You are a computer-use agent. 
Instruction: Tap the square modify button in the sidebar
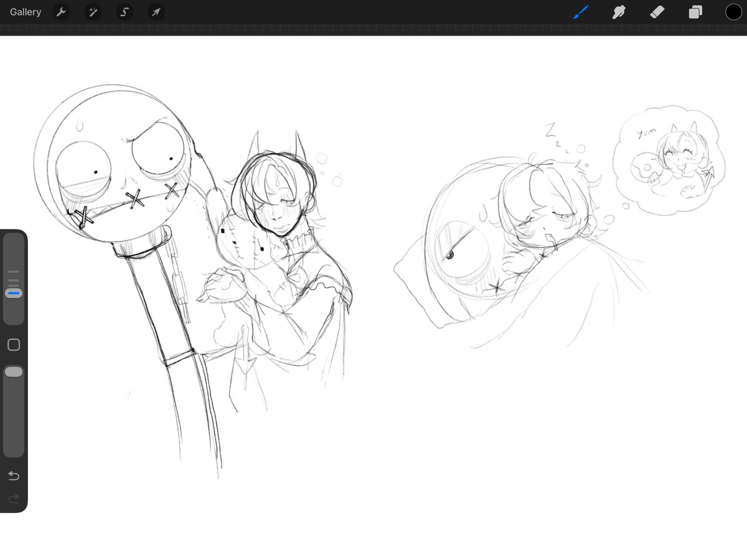[14, 345]
